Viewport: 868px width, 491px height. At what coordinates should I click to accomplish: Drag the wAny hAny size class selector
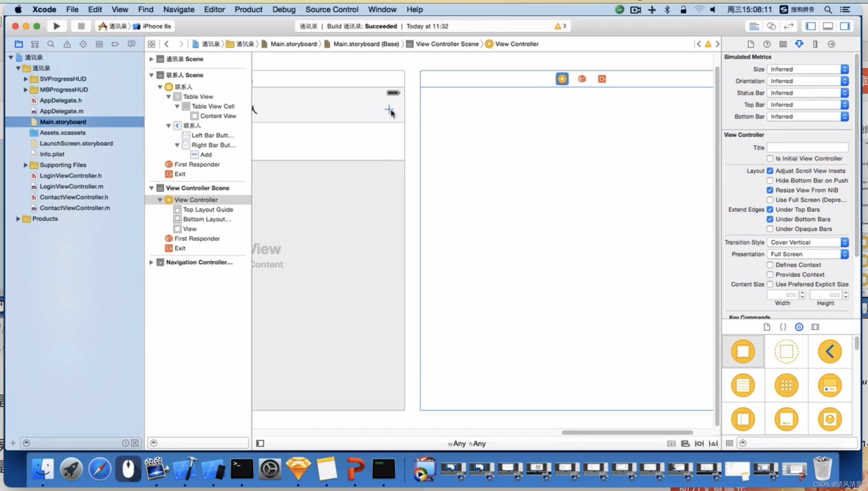467,443
